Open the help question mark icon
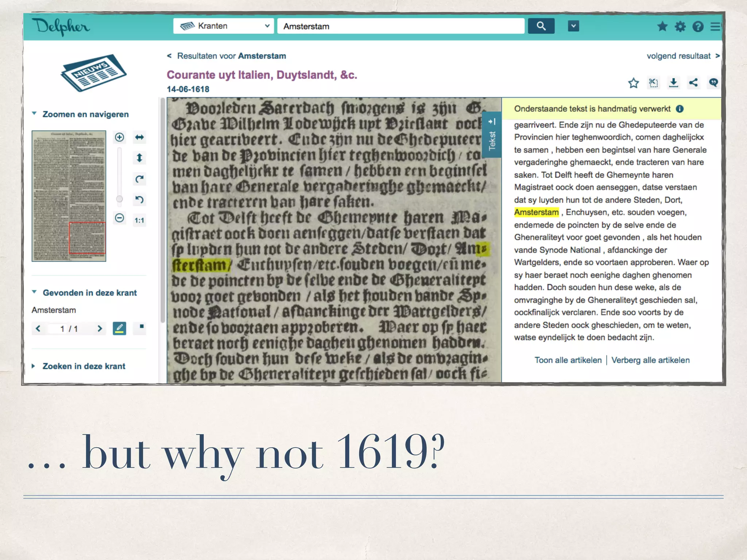 coord(698,26)
